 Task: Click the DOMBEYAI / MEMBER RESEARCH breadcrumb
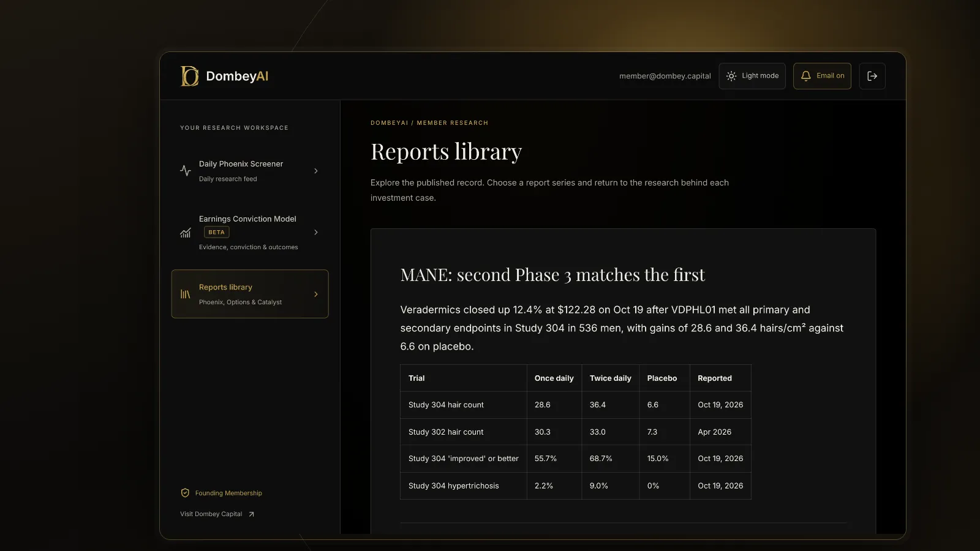[429, 123]
